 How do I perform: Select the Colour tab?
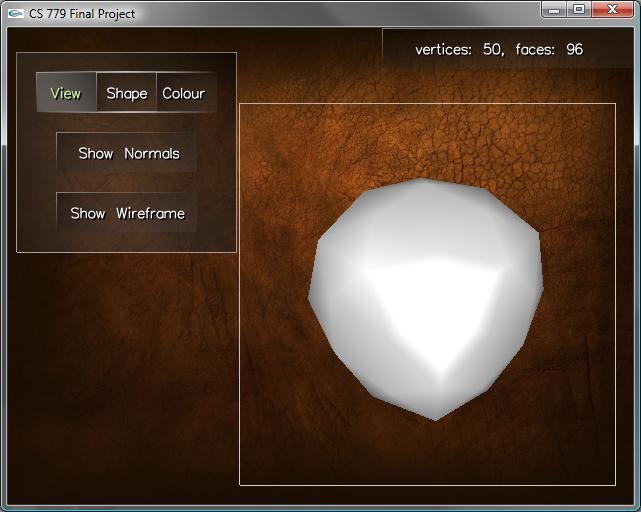click(184, 93)
